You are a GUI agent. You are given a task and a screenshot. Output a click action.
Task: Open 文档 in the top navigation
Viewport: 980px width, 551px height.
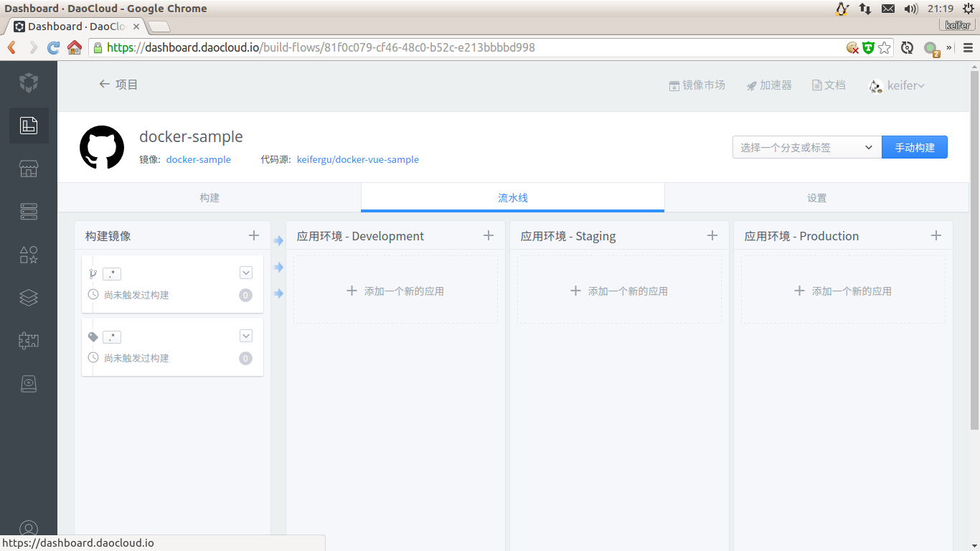(829, 85)
